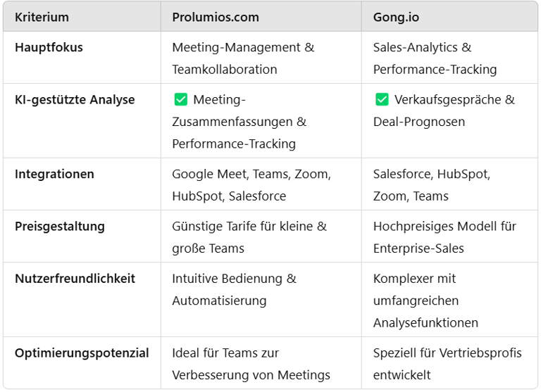Click the Speziell für Vertriebsprofis entwickelt cell
The width and height of the screenshot is (541, 392).
point(447,364)
